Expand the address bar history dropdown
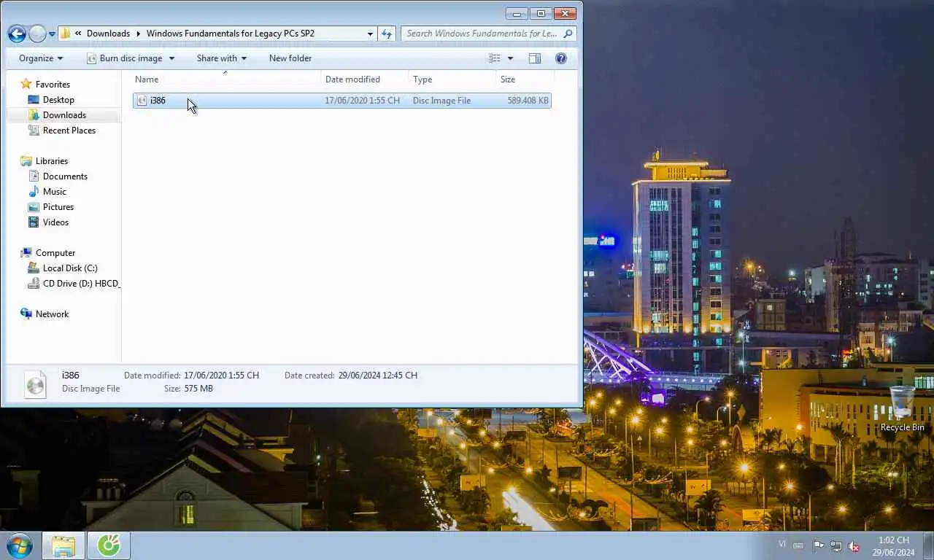The height and width of the screenshot is (560, 934). coord(370,34)
